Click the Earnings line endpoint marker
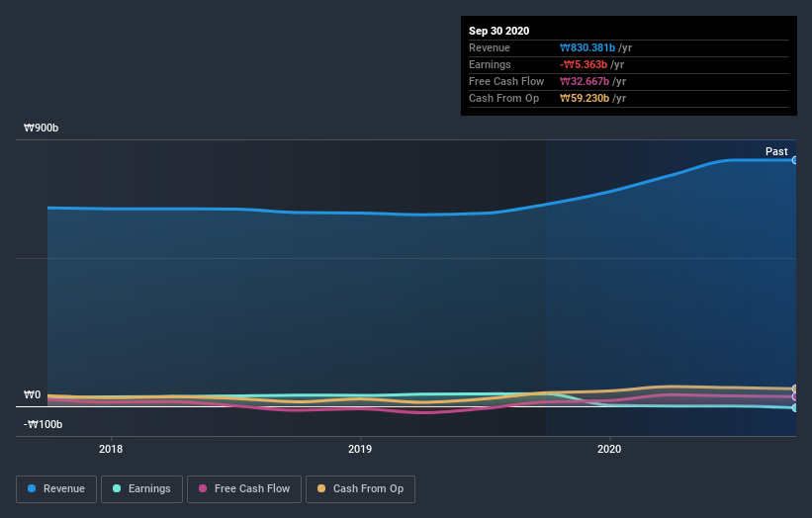The height and width of the screenshot is (518, 812). 795,407
